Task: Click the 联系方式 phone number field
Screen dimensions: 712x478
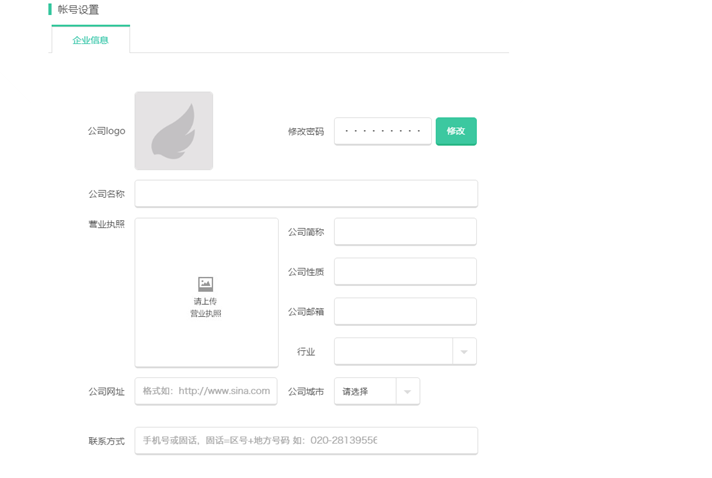Action: click(306, 440)
